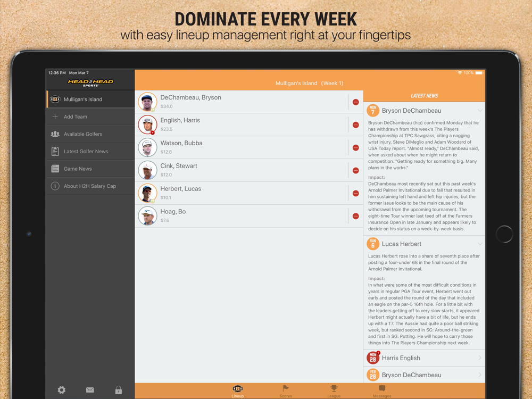Switch to the Scores tab
Image resolution: width=532 pixels, height=399 pixels.
pos(286,391)
